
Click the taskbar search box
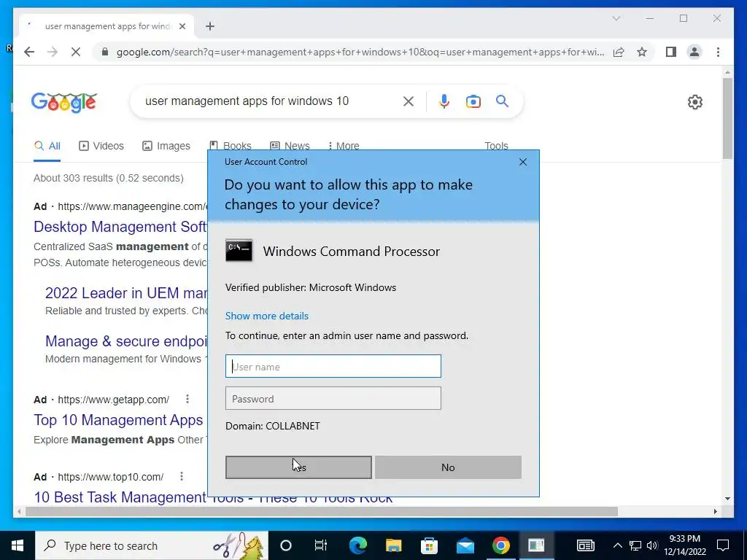click(x=152, y=545)
